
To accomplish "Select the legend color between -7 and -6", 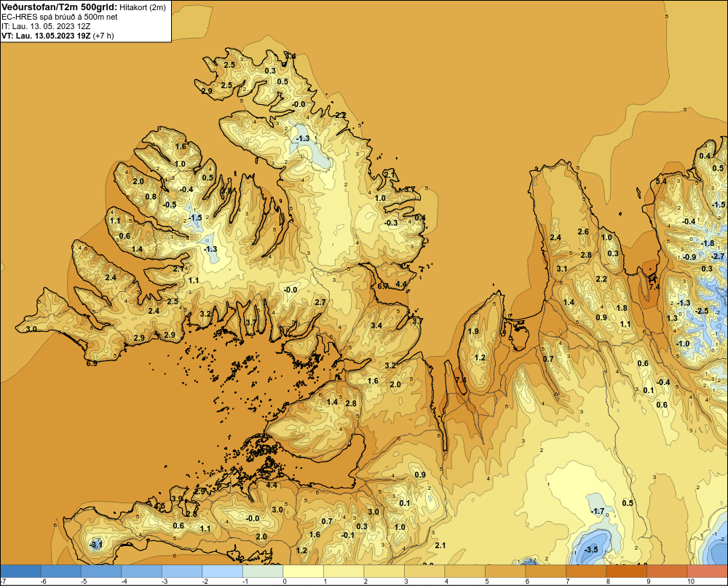I will tap(20, 571).
